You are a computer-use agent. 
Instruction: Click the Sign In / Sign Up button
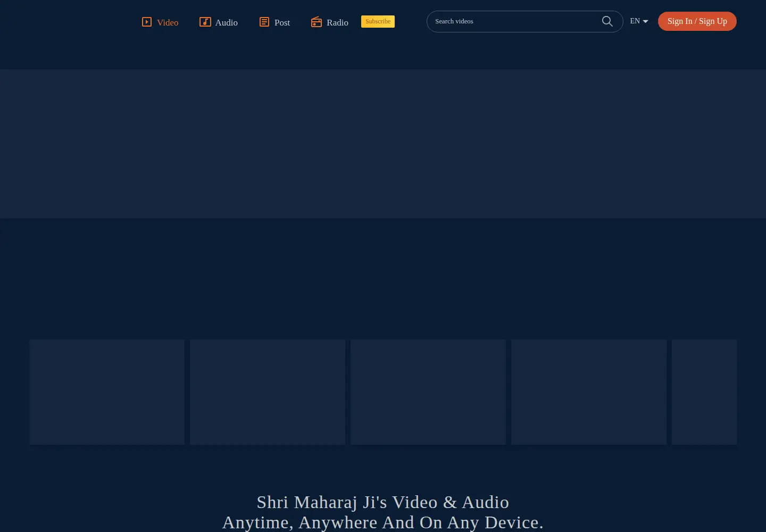point(697,21)
